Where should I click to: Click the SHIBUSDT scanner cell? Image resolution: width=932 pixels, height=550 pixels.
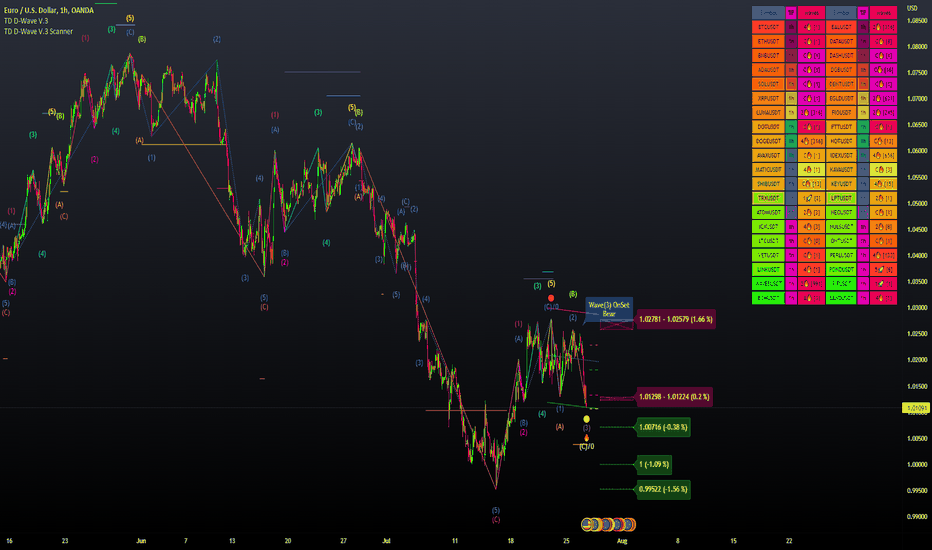click(x=768, y=184)
